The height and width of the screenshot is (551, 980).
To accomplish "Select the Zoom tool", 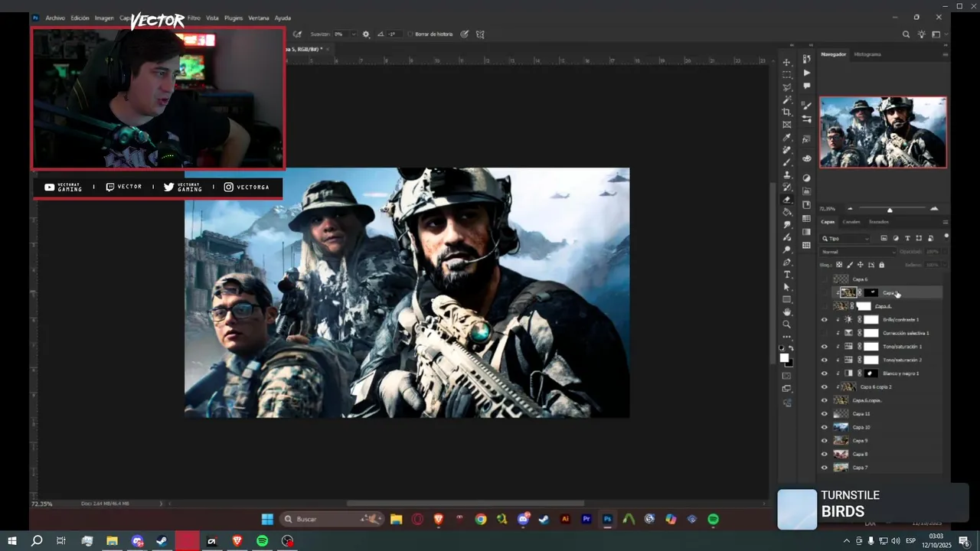I will [x=786, y=324].
